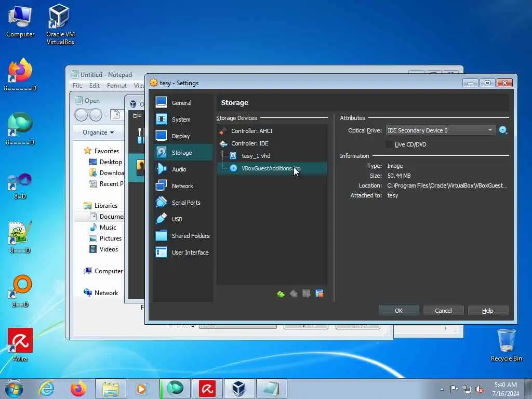
Task: Expand the Organize dropdown in Open dialog
Action: pos(98,132)
